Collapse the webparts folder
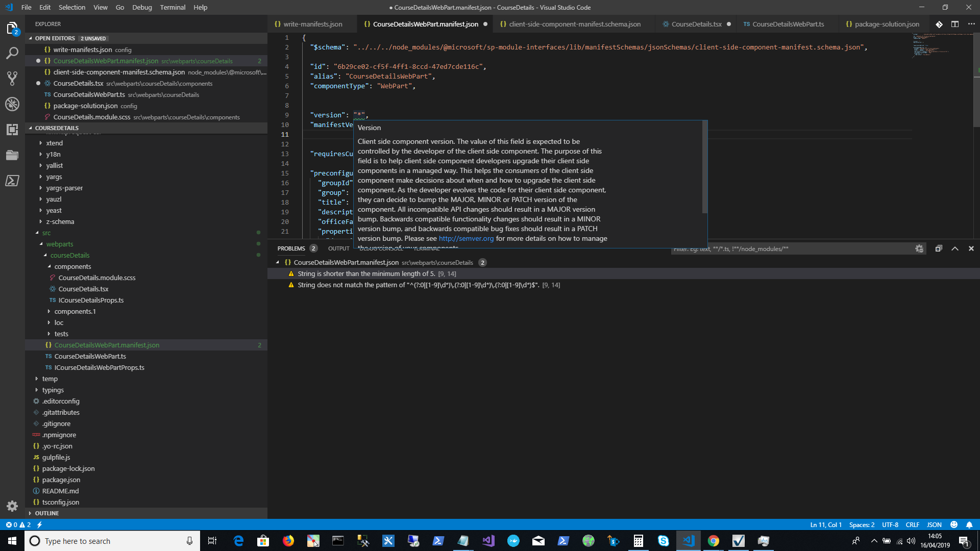Screen dimensions: 980x551 coord(59,244)
